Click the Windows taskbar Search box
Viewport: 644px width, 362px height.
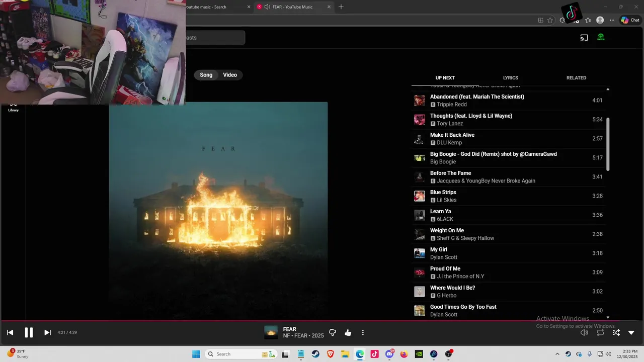tap(242, 354)
